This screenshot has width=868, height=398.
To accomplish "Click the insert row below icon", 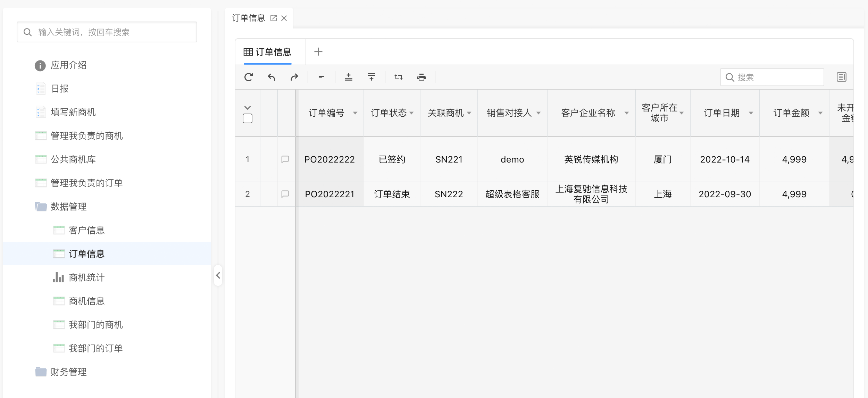I will pyautogui.click(x=372, y=77).
